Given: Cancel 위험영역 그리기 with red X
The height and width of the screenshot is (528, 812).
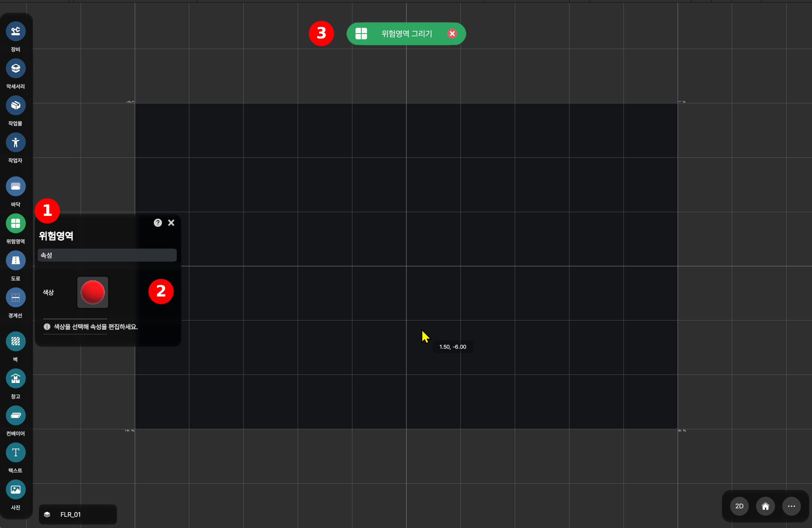Looking at the screenshot, I should pyautogui.click(x=452, y=34).
